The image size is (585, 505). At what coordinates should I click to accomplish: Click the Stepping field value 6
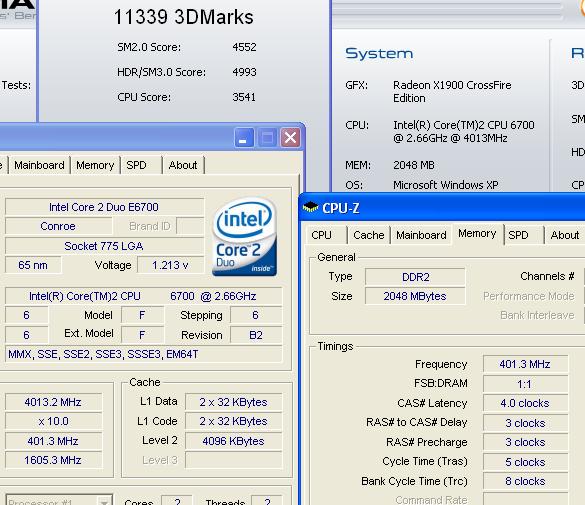click(256, 316)
